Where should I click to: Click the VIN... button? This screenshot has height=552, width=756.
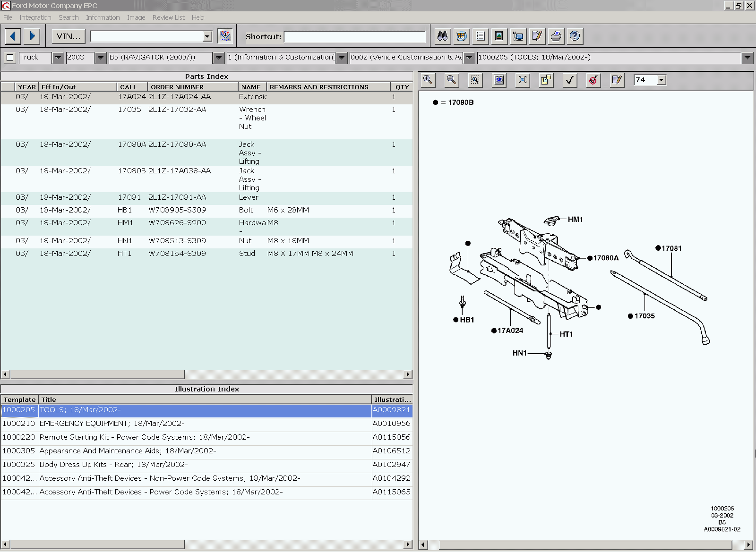click(69, 36)
